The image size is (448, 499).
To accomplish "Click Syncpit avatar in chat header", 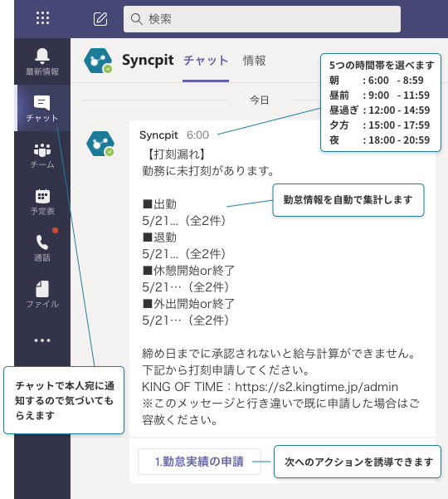I will point(98,61).
